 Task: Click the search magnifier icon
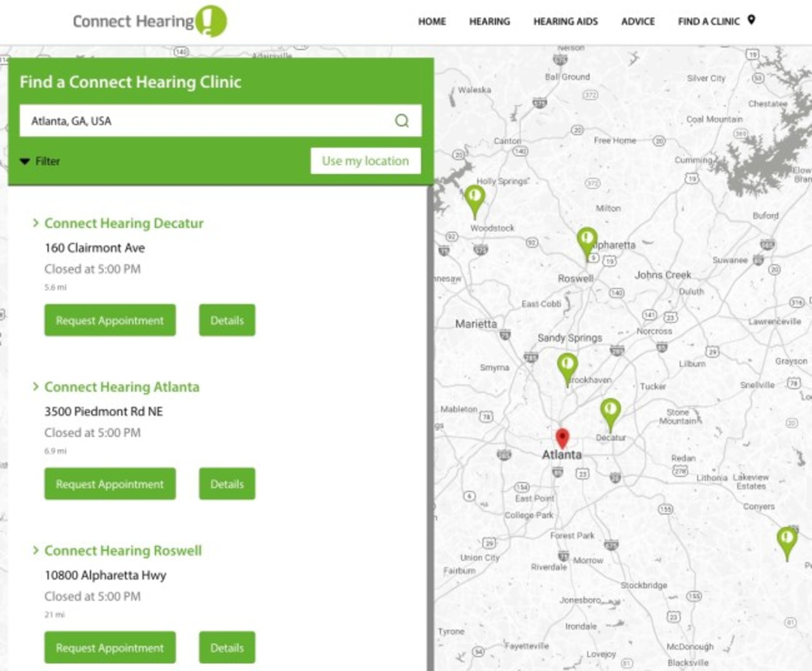[402, 121]
